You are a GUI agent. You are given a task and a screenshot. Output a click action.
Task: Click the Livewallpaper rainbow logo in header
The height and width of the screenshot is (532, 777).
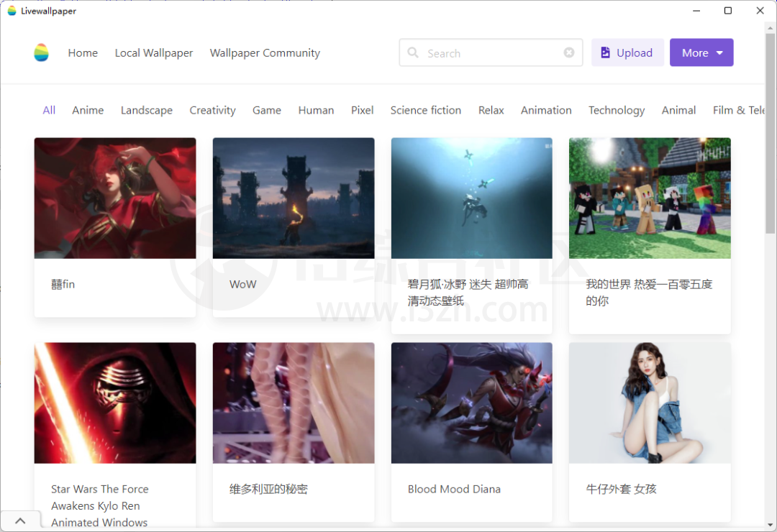[41, 52]
